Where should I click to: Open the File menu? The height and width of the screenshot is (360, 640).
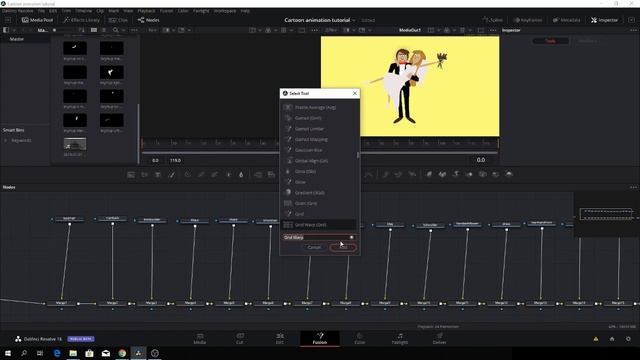[x=41, y=11]
